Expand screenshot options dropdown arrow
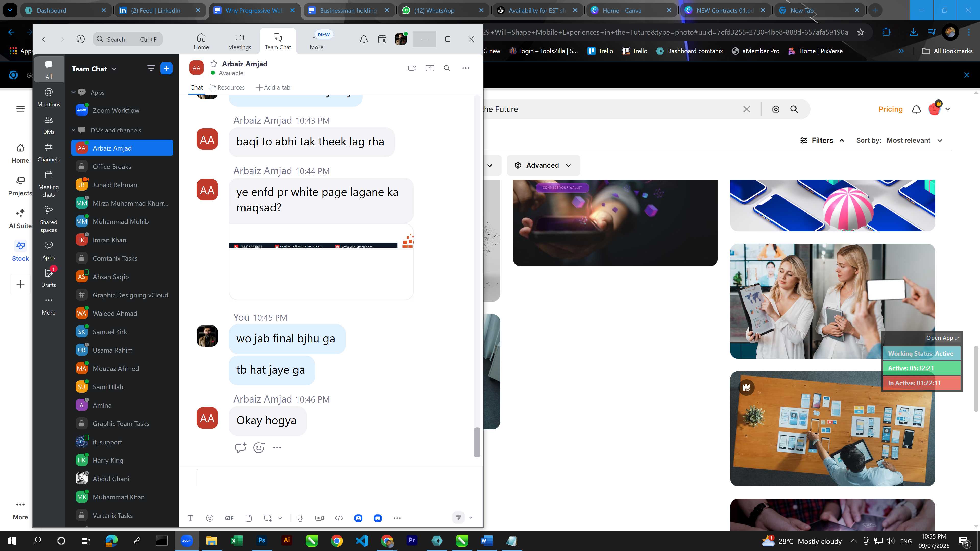 [x=280, y=518]
